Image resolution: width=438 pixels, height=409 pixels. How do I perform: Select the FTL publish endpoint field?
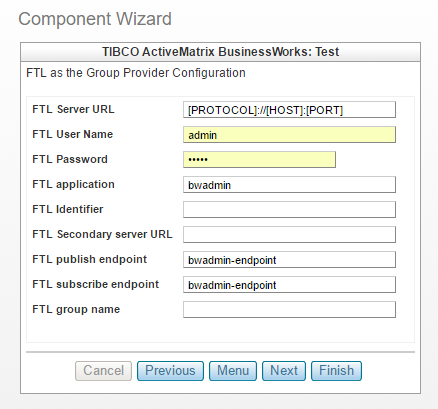(x=289, y=260)
